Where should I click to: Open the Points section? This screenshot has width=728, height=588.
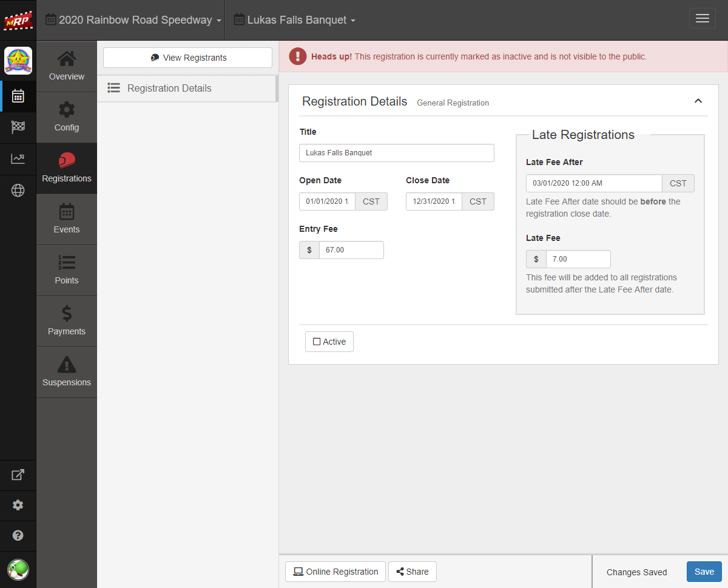pyautogui.click(x=67, y=271)
